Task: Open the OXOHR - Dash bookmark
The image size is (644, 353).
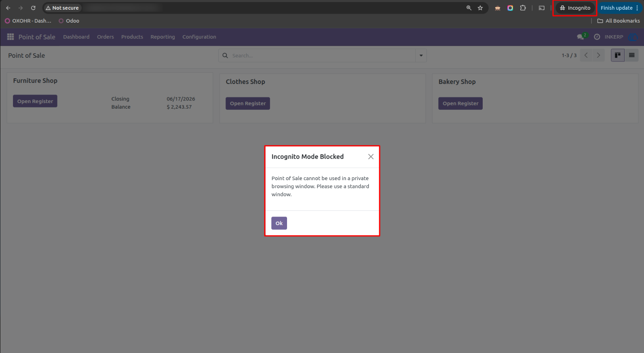Action: click(28, 21)
